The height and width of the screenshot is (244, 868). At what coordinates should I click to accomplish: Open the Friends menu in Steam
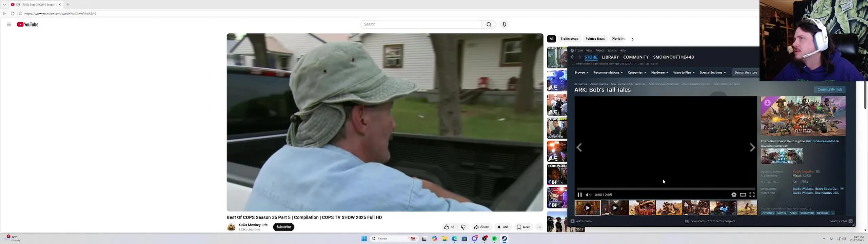coord(600,50)
